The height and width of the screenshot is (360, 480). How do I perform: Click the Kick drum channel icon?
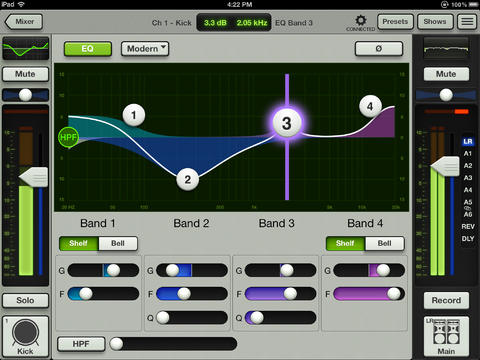point(26,336)
